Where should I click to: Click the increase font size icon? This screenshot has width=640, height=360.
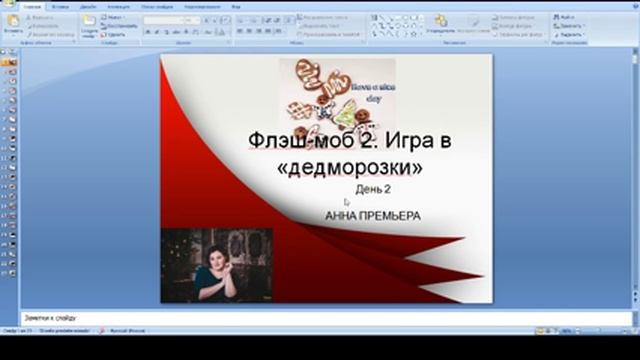click(x=207, y=20)
